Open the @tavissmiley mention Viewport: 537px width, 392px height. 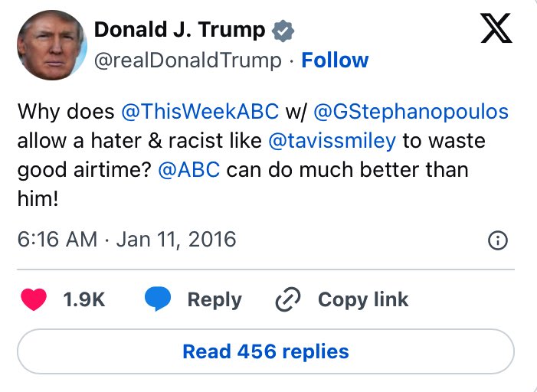(330, 141)
